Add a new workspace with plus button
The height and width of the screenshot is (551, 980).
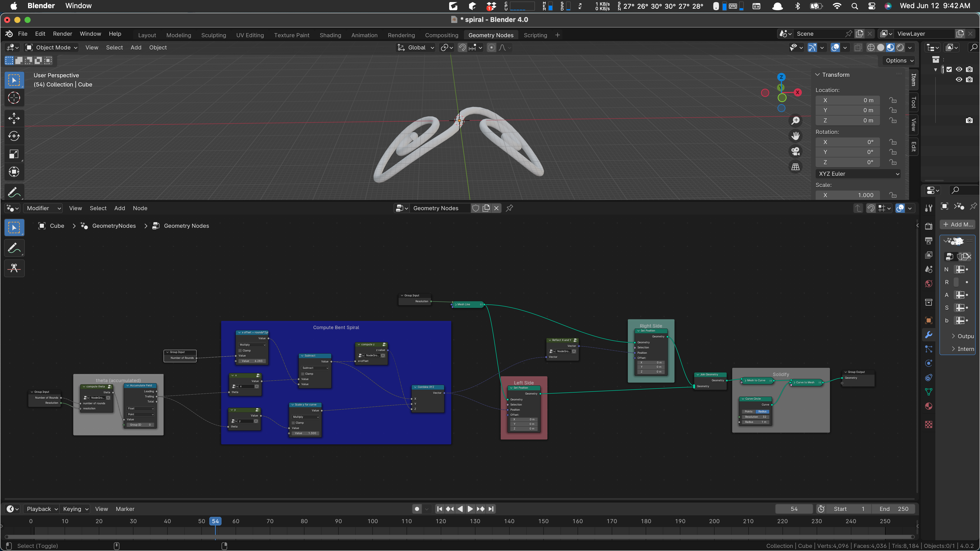coord(557,35)
